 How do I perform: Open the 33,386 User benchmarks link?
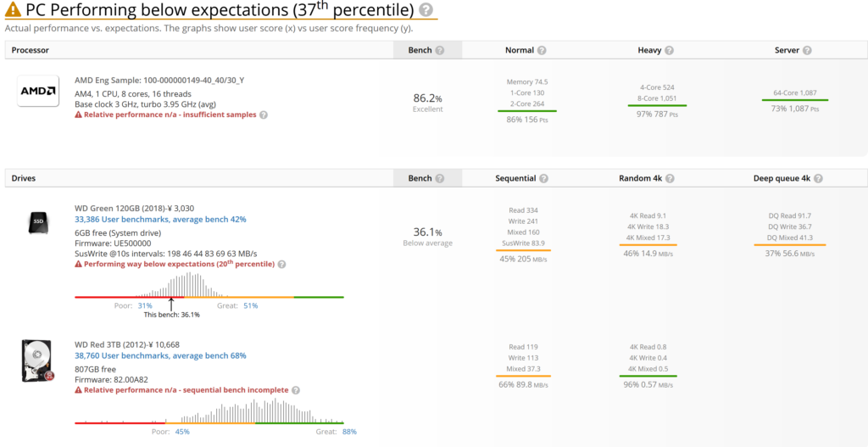(160, 219)
